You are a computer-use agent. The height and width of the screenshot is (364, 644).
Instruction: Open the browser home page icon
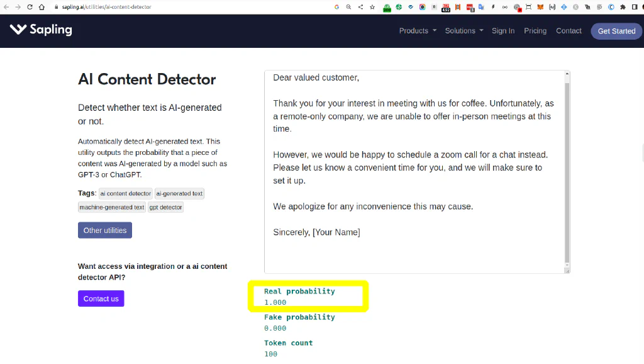(42, 7)
